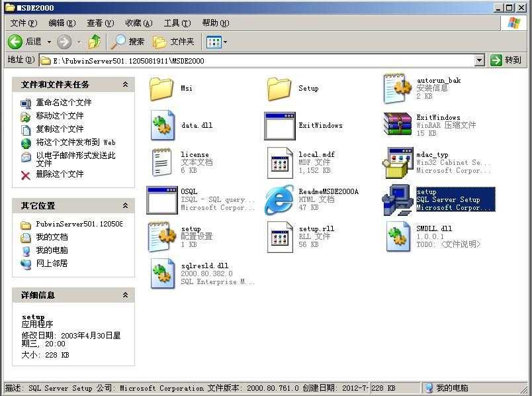The height and width of the screenshot is (396, 532).
Task: Open the Msi folder icon
Action: (161, 89)
